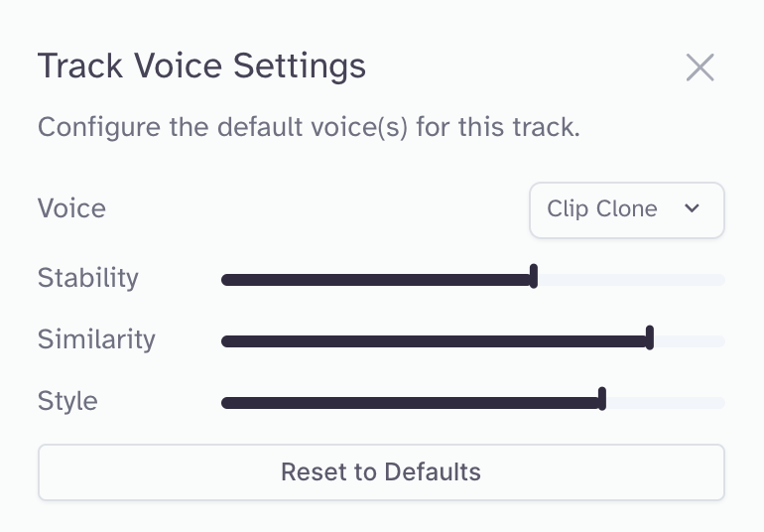The height and width of the screenshot is (532, 764).
Task: Open the Clip Clone voice dropdown
Action: coord(626,209)
